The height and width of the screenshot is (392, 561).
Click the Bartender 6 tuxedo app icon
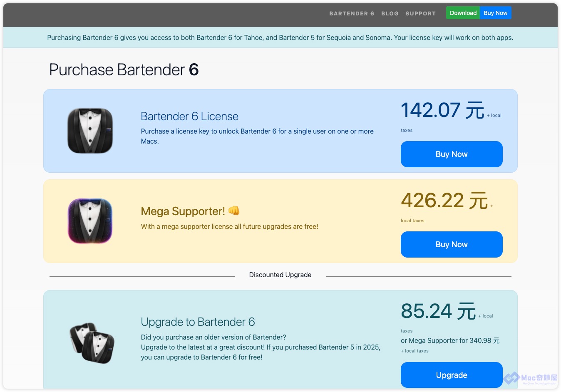pyautogui.click(x=90, y=131)
